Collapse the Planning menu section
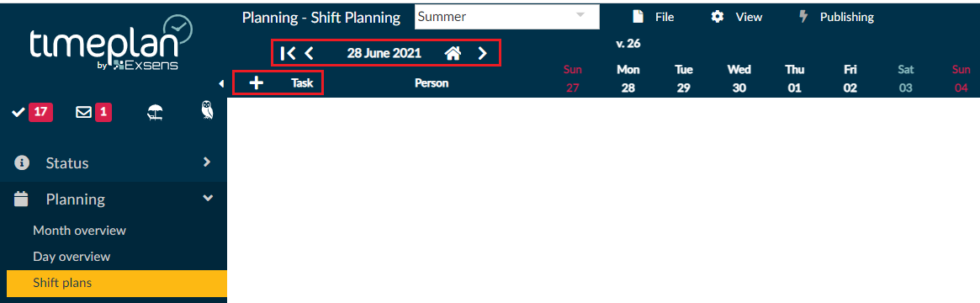The width and height of the screenshot is (980, 303). pos(113,199)
